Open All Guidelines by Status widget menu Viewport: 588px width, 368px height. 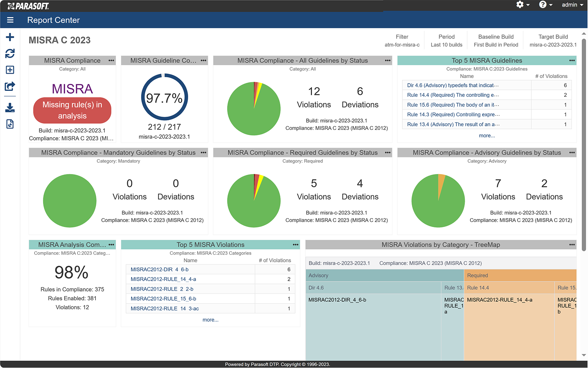tap(388, 60)
